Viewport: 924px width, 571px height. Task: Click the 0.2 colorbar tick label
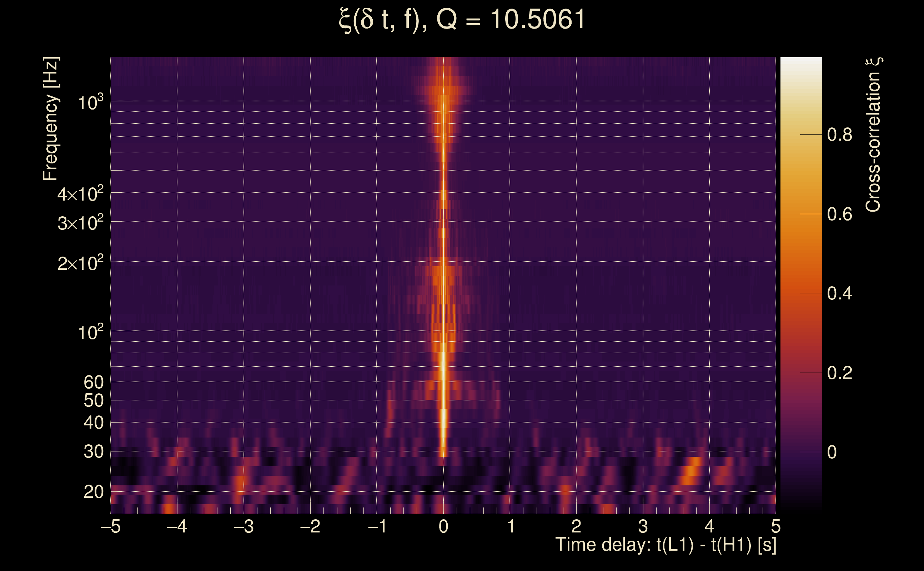point(839,373)
